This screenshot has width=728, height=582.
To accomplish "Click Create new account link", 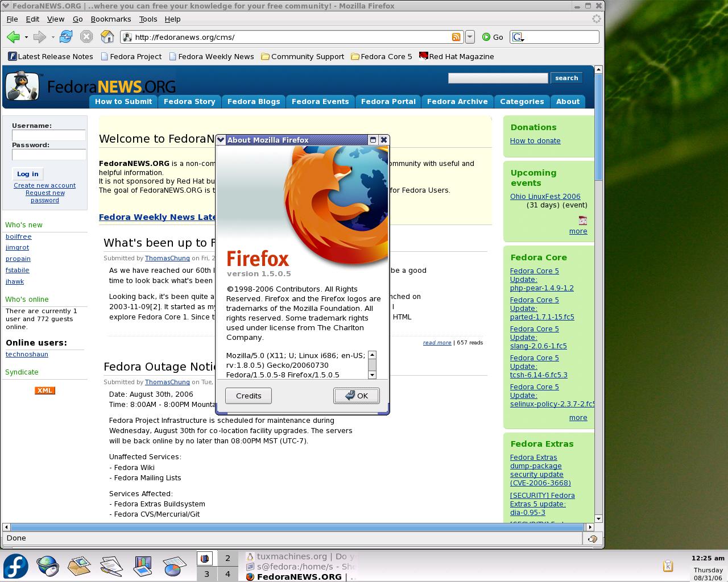I will click(45, 185).
